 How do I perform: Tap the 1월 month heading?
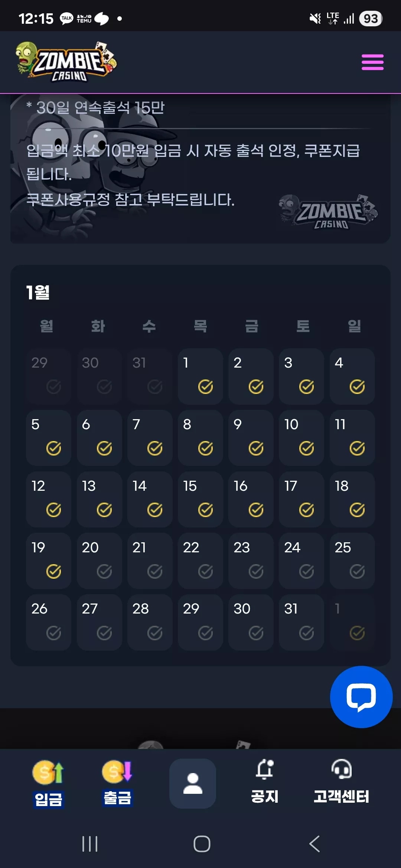click(x=38, y=293)
